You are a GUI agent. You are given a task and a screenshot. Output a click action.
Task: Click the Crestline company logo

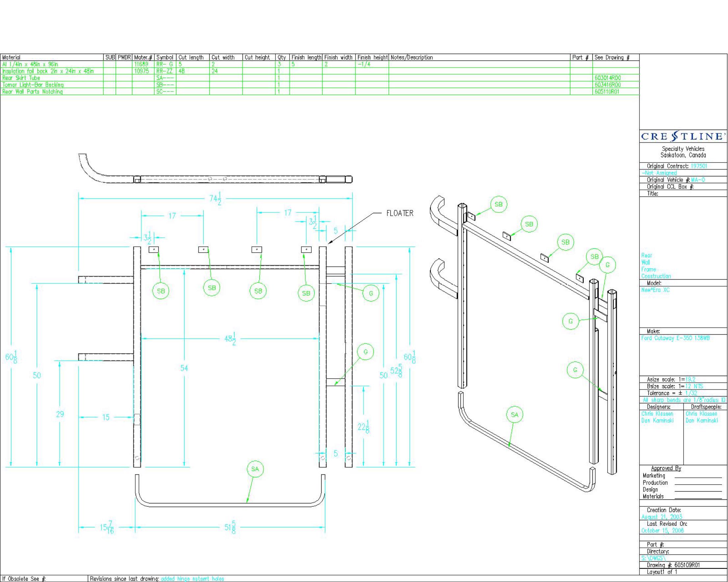683,137
